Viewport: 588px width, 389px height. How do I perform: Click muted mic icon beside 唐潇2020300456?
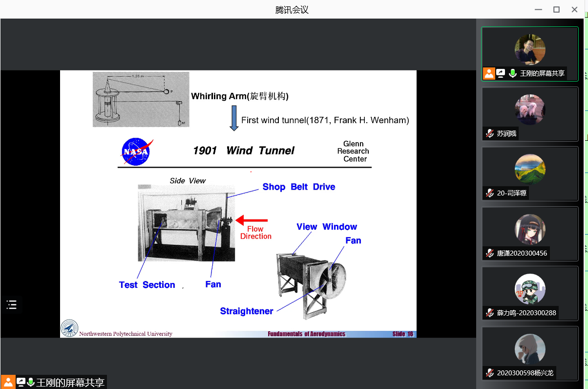tap(490, 253)
